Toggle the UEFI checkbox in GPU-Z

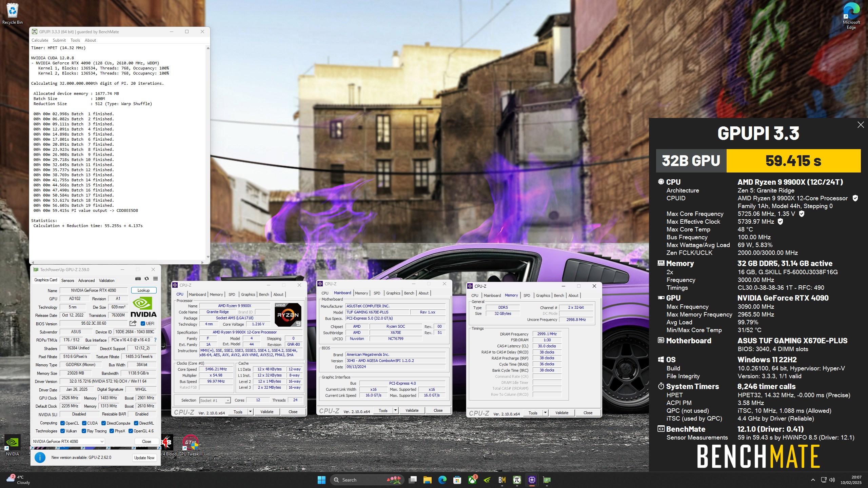(x=143, y=324)
